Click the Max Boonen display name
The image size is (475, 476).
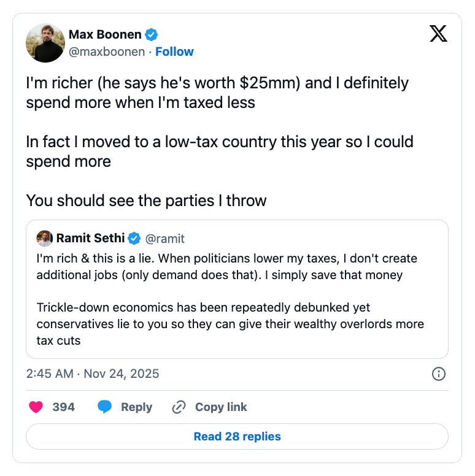tap(105, 34)
